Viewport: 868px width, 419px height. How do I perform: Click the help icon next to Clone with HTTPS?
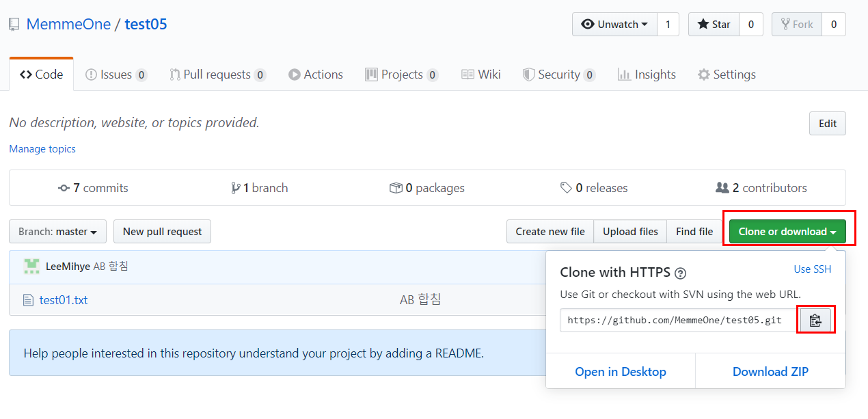(x=680, y=273)
